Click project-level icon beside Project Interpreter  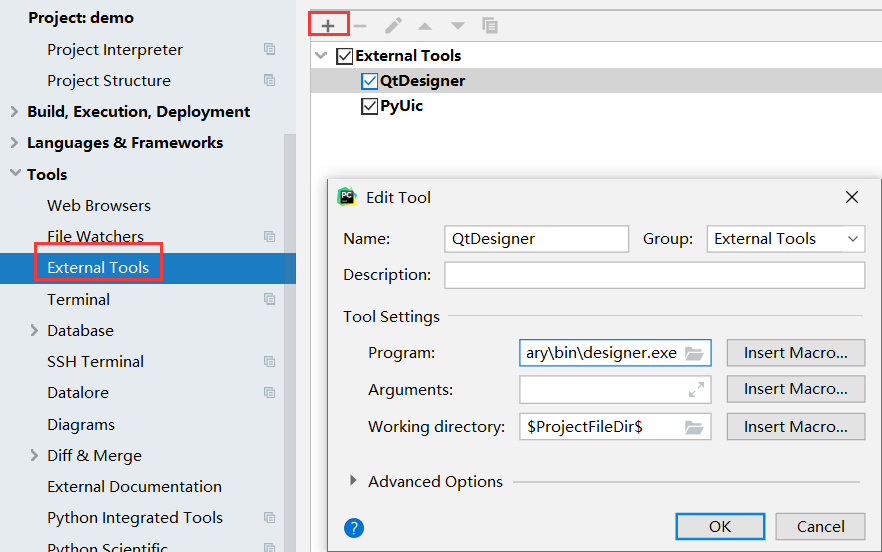(x=269, y=50)
